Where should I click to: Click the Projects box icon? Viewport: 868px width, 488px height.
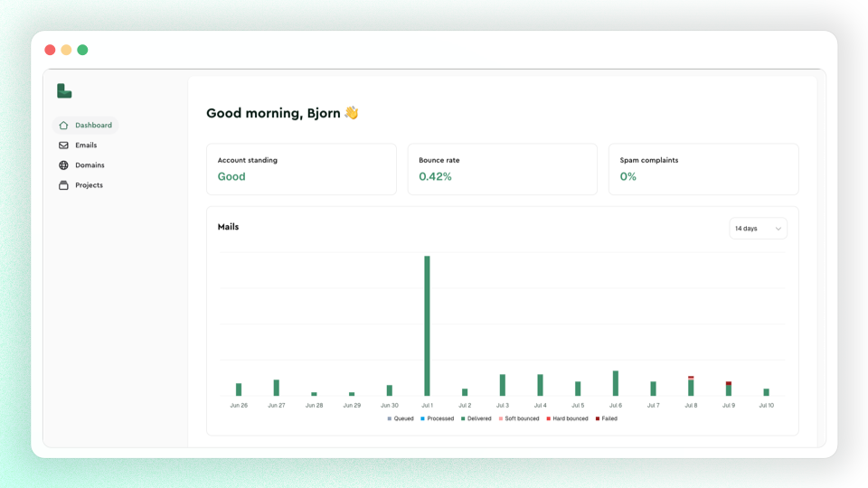click(x=63, y=184)
